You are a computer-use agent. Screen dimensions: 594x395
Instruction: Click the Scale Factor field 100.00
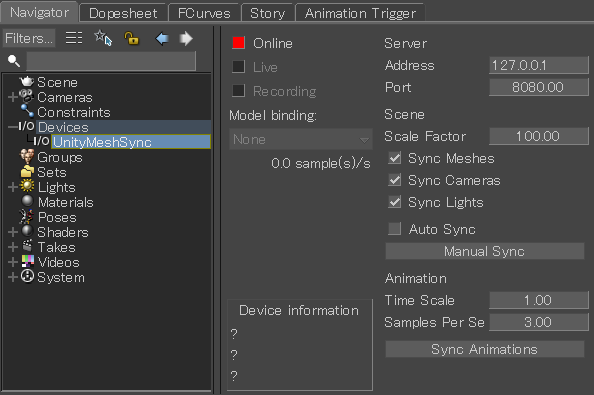coord(539,136)
